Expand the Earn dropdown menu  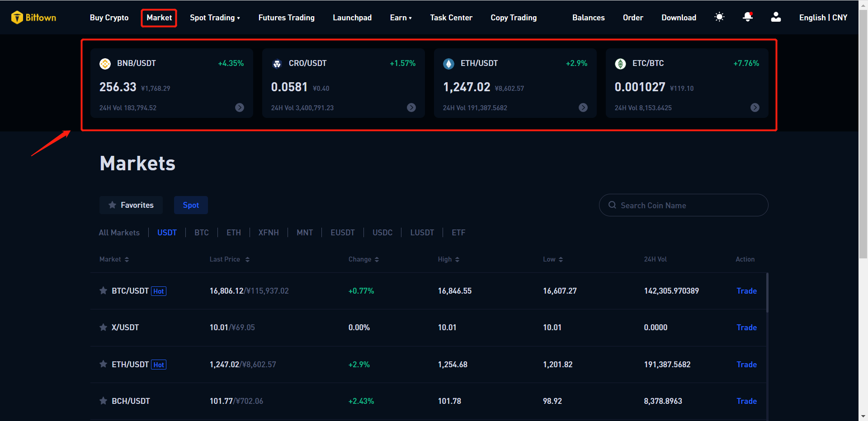(x=401, y=18)
